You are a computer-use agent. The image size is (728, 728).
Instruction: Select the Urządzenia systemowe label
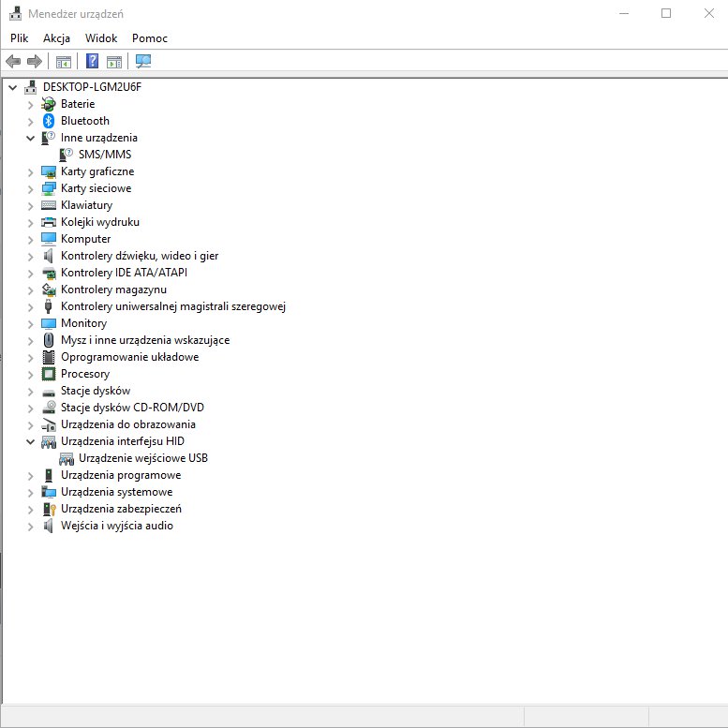(116, 492)
